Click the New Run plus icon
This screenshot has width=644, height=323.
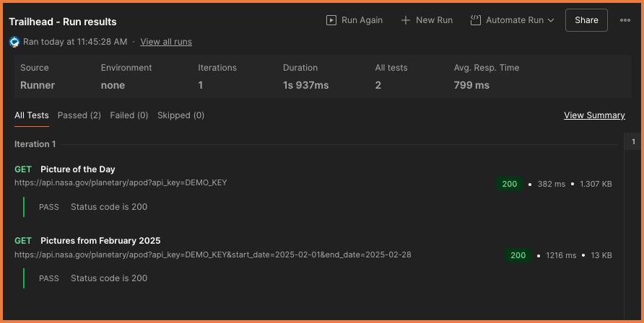[405, 20]
